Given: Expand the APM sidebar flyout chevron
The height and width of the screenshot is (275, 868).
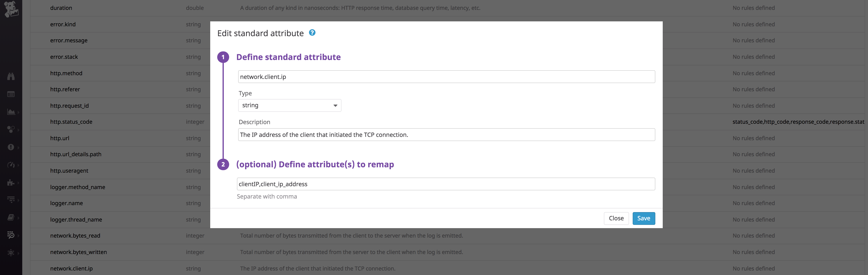Looking at the screenshot, I should point(19,165).
